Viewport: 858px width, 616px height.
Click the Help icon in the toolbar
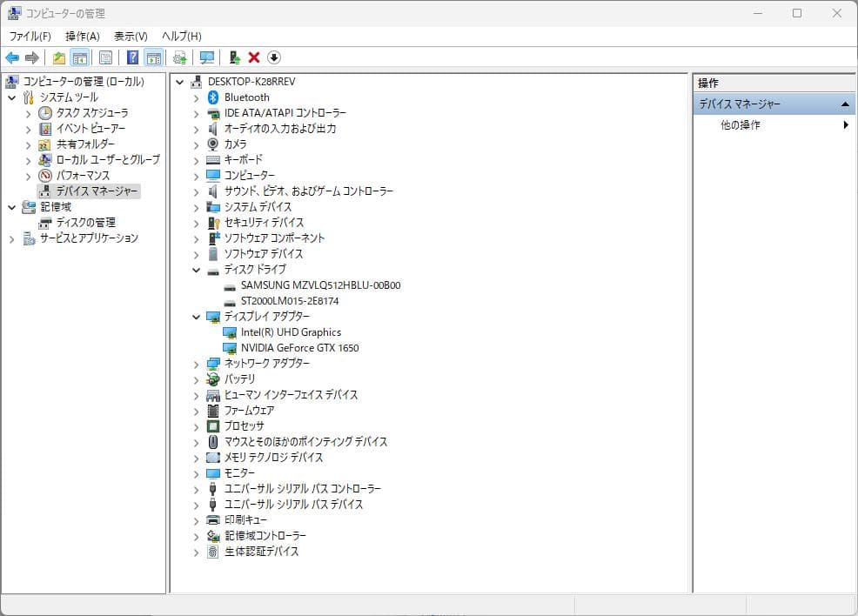click(x=131, y=57)
